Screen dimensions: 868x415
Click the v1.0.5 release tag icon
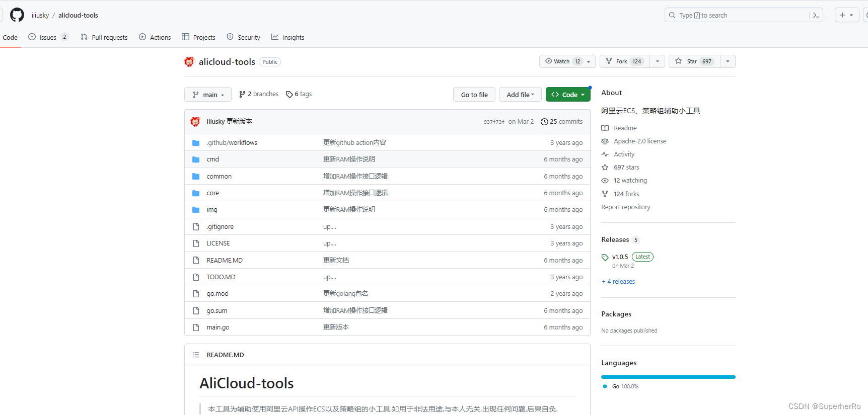tap(605, 258)
